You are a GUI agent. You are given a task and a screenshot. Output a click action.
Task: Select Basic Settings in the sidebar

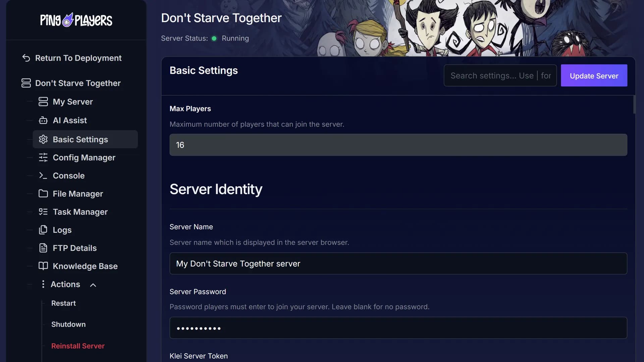85,139
